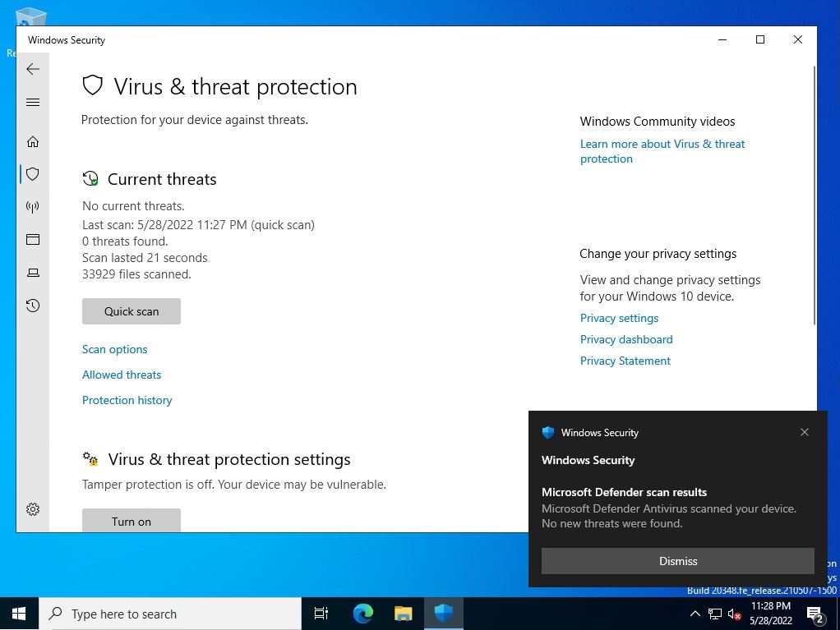The image size is (840, 630).
Task: Open the hamburger navigation menu
Action: [33, 102]
